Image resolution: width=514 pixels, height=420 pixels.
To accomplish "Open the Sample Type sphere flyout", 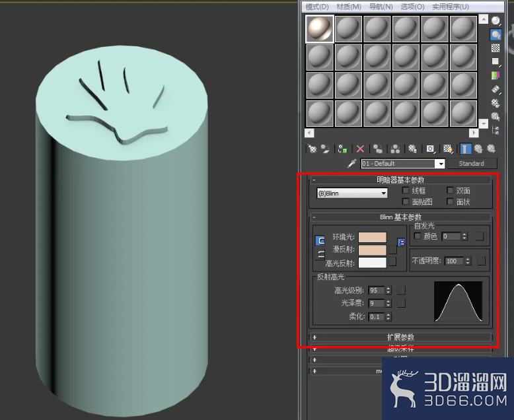I will point(496,21).
